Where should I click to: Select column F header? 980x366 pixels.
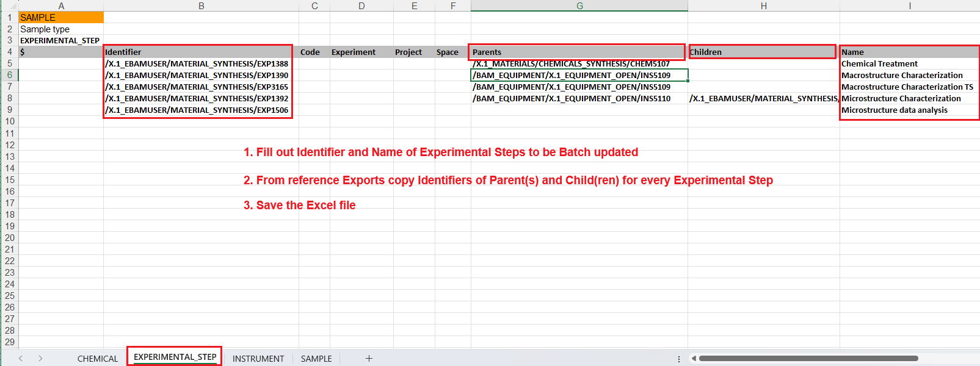coord(453,5)
